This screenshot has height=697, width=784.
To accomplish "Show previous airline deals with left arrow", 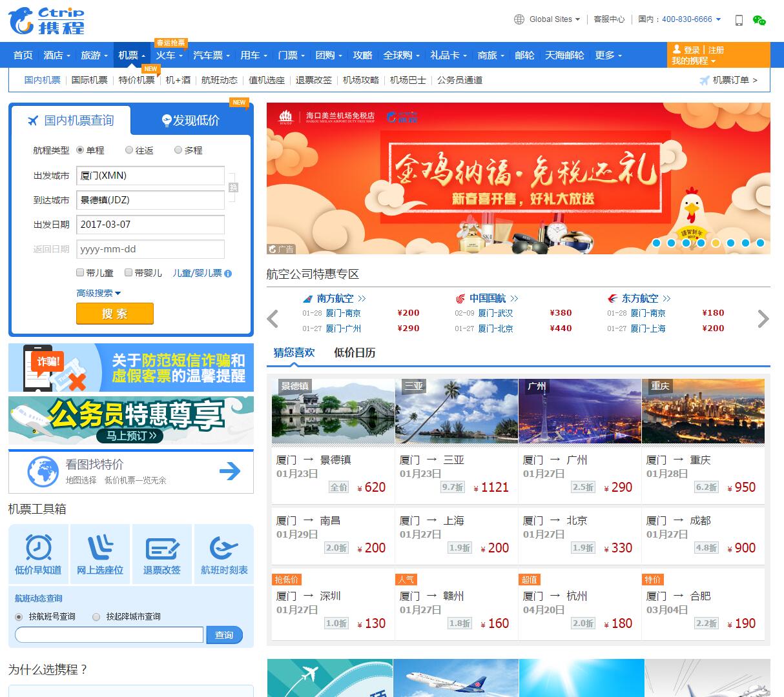I will click(273, 319).
